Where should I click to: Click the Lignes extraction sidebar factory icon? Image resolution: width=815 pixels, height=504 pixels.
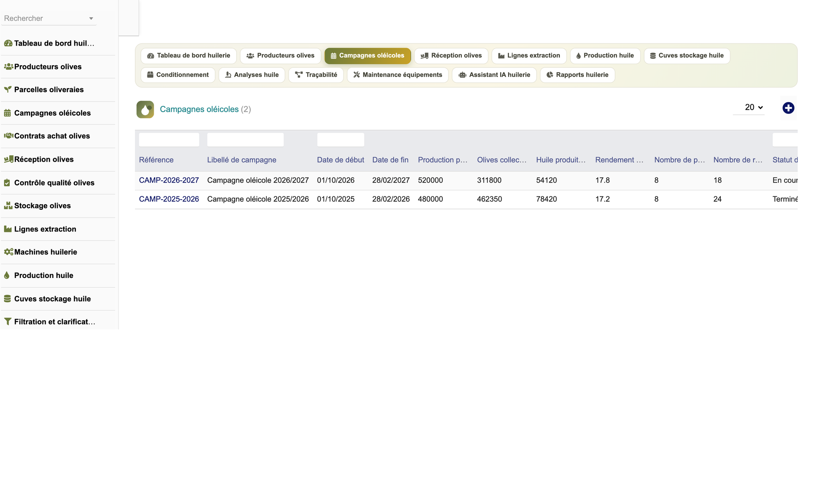pyautogui.click(x=8, y=229)
